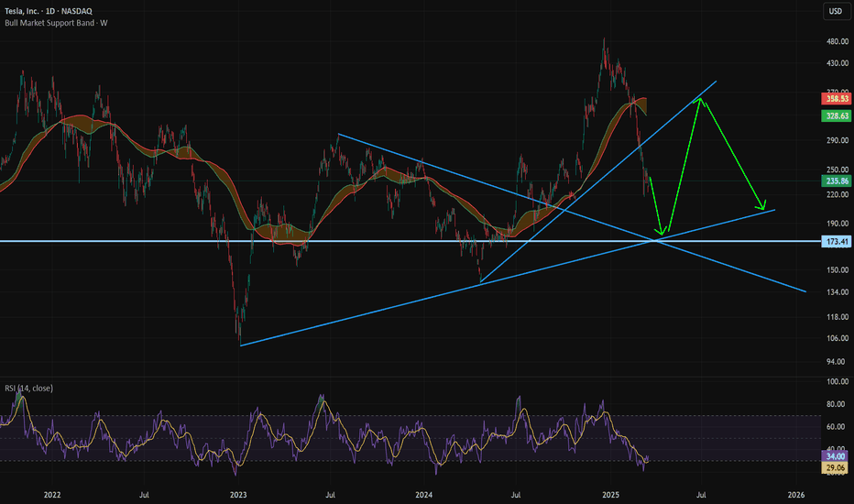The image size is (854, 504).
Task: Click the 250.00 price axis value
Action: click(838, 170)
